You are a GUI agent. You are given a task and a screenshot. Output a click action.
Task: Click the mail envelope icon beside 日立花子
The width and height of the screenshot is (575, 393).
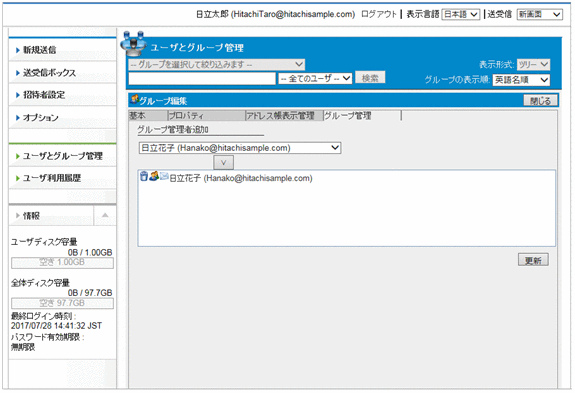pyautogui.click(x=164, y=176)
